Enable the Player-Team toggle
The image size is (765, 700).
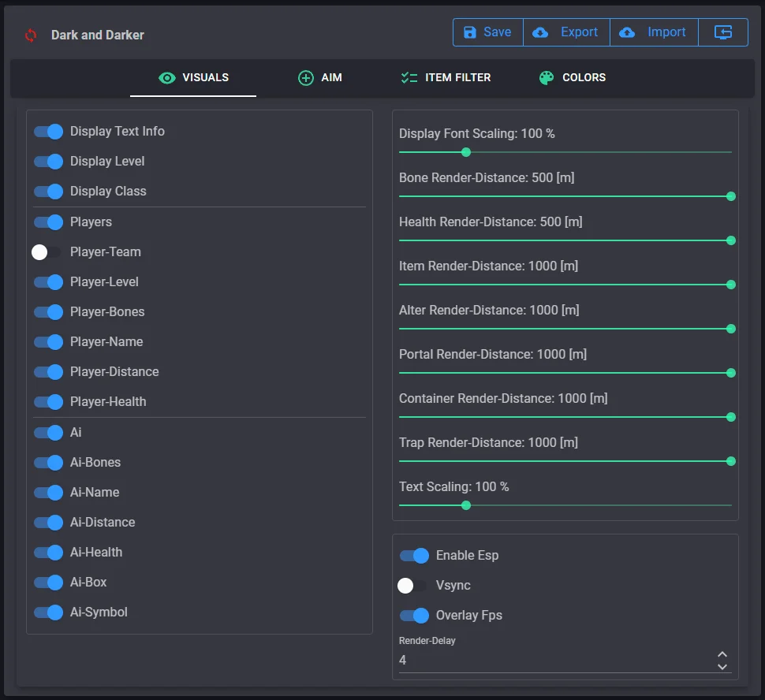click(x=47, y=252)
